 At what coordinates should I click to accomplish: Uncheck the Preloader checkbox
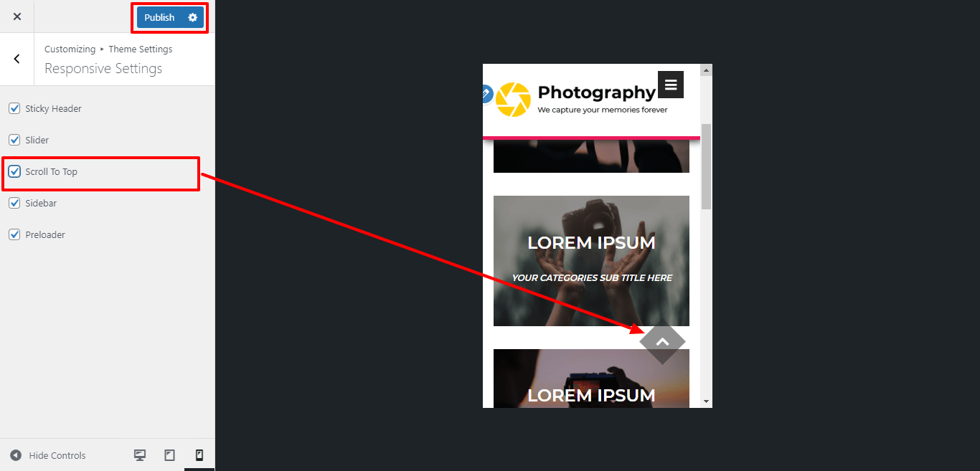pos(14,234)
